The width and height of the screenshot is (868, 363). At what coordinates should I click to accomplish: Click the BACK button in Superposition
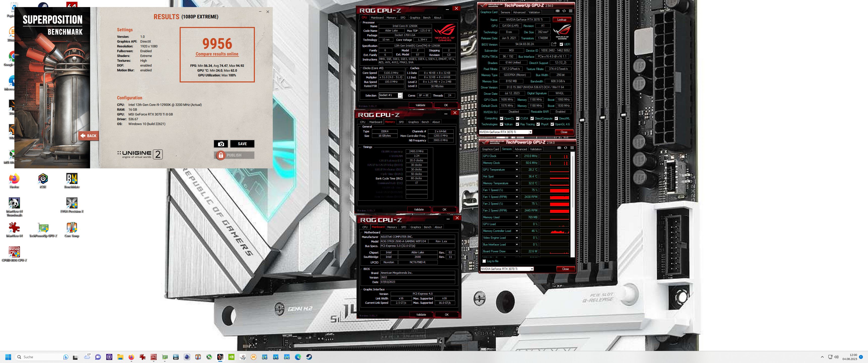coord(89,136)
